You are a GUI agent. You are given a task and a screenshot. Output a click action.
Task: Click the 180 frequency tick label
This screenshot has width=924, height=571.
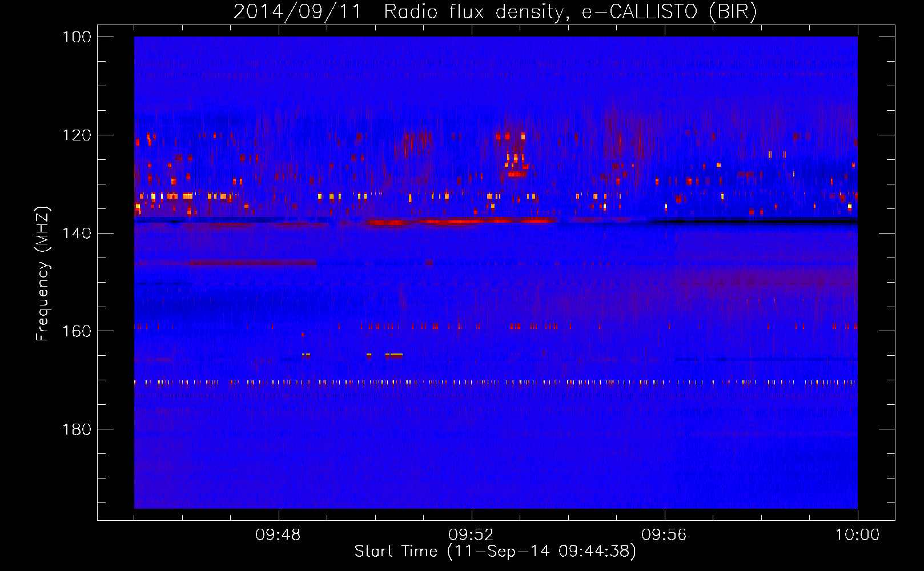[77, 429]
